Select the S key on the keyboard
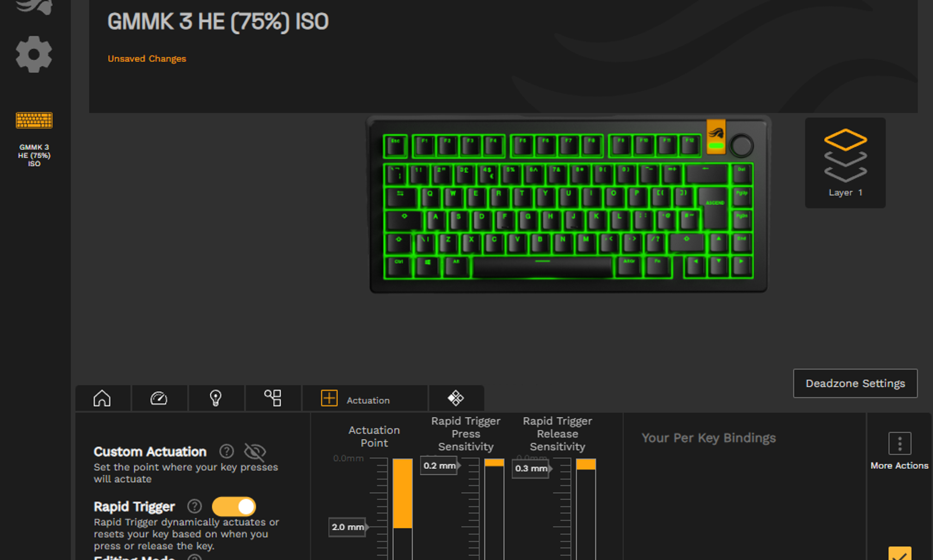The height and width of the screenshot is (560, 933). click(458, 220)
